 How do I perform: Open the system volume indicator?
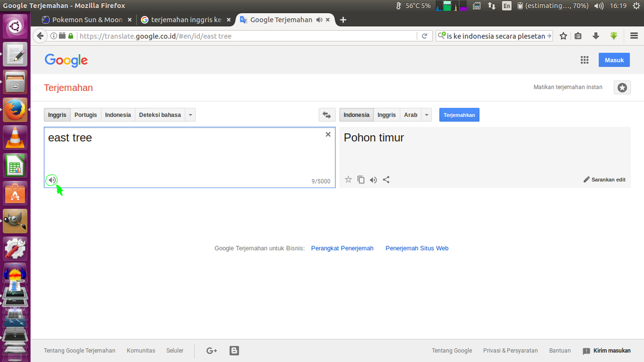coord(599,6)
